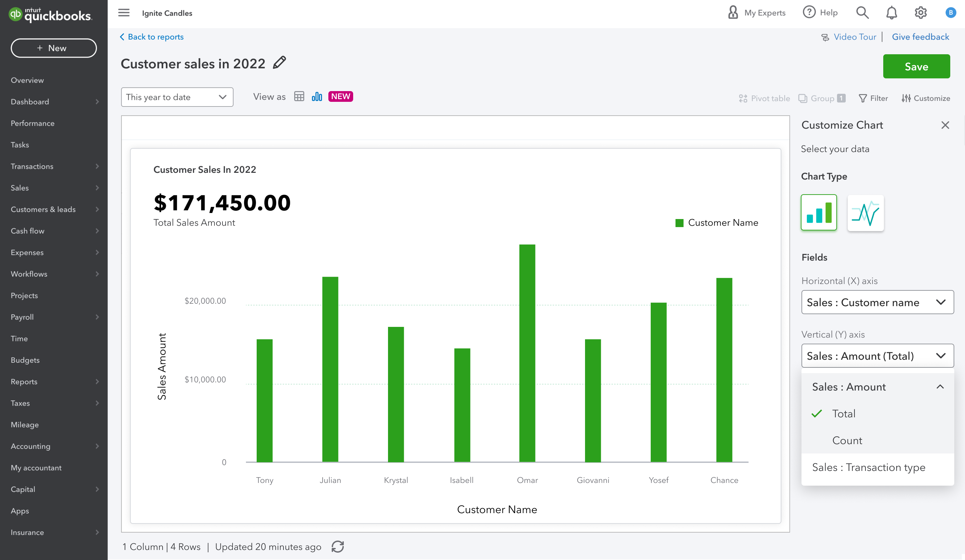Switch to chart view

point(317,96)
